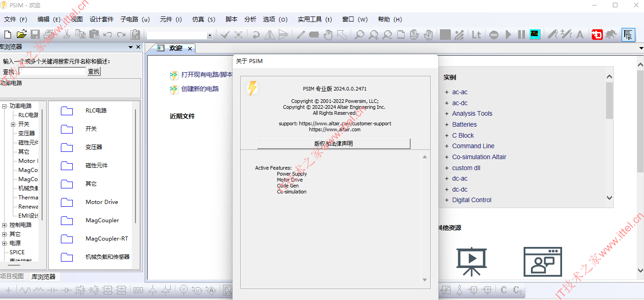Expand the dc-dc examples entry
Screen dimensions: 644x300
[x=447, y=189]
